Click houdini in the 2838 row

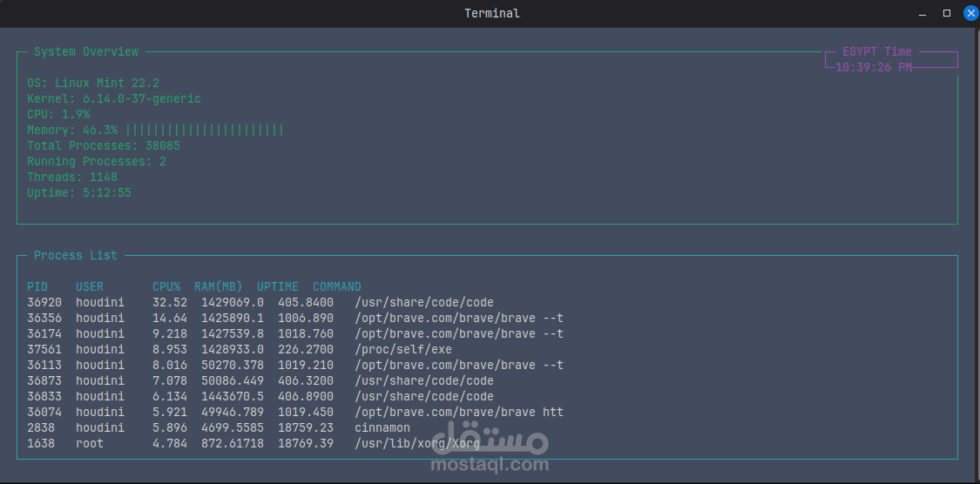point(100,427)
